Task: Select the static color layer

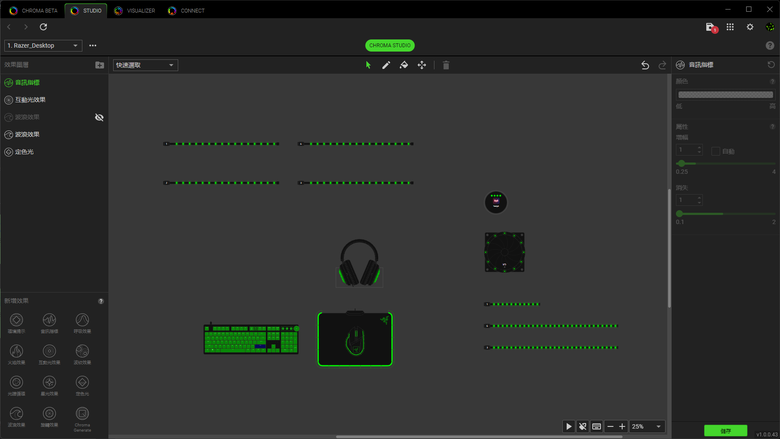Action: (x=54, y=152)
